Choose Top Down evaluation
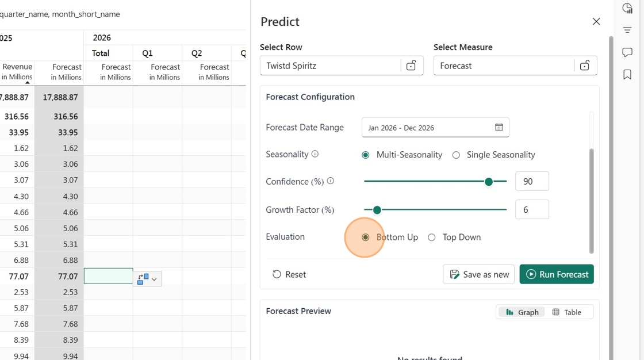 (x=454, y=237)
